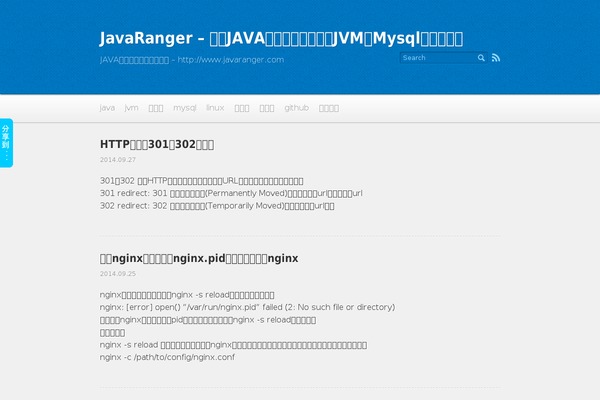600x400 pixels.
Task: Open the menu item between jvm and mysql
Action: (x=156, y=108)
